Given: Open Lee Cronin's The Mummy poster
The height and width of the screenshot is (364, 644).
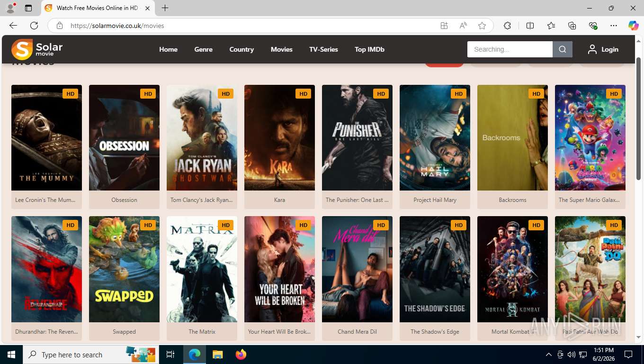Looking at the screenshot, I should (x=46, y=137).
